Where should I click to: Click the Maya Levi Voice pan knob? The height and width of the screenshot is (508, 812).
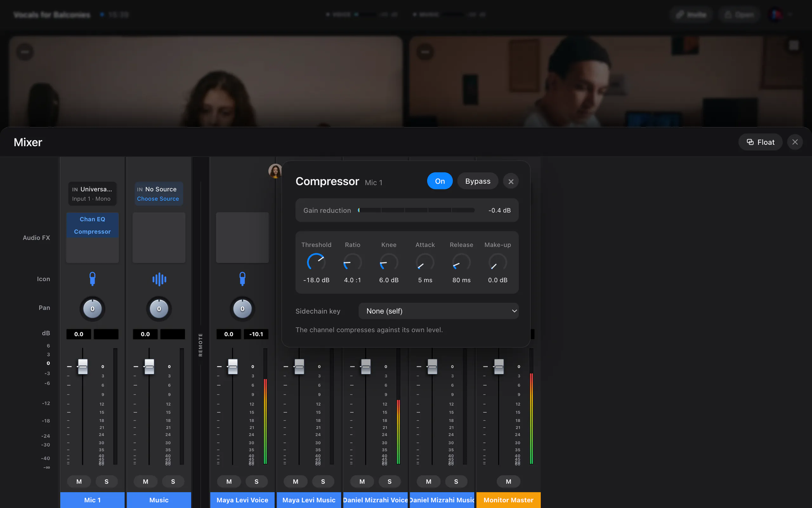coord(242,309)
